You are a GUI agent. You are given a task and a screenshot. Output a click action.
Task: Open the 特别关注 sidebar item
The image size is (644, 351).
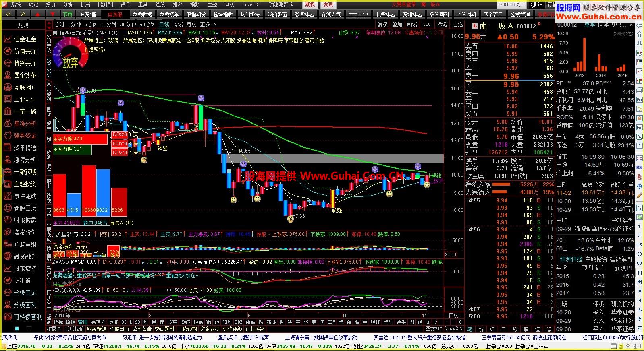click(21, 63)
